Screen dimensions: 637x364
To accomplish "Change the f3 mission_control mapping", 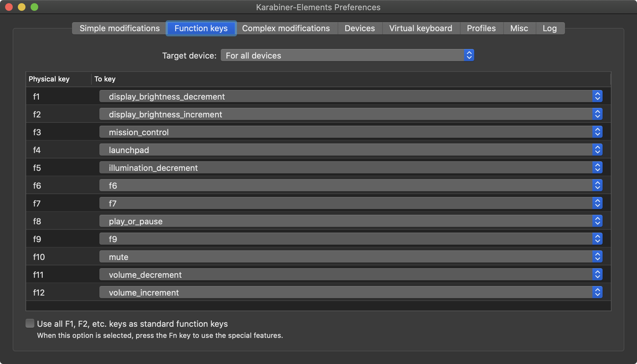I will tap(351, 132).
